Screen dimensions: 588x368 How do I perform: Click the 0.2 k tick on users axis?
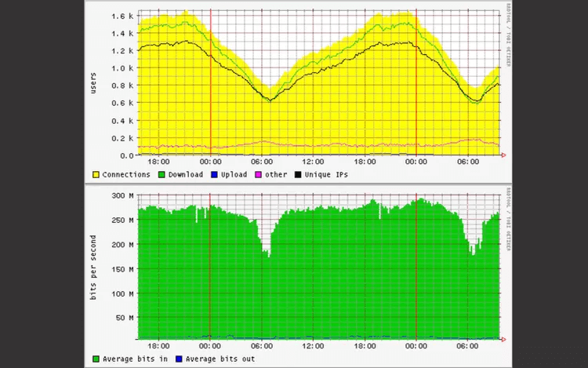[122, 138]
